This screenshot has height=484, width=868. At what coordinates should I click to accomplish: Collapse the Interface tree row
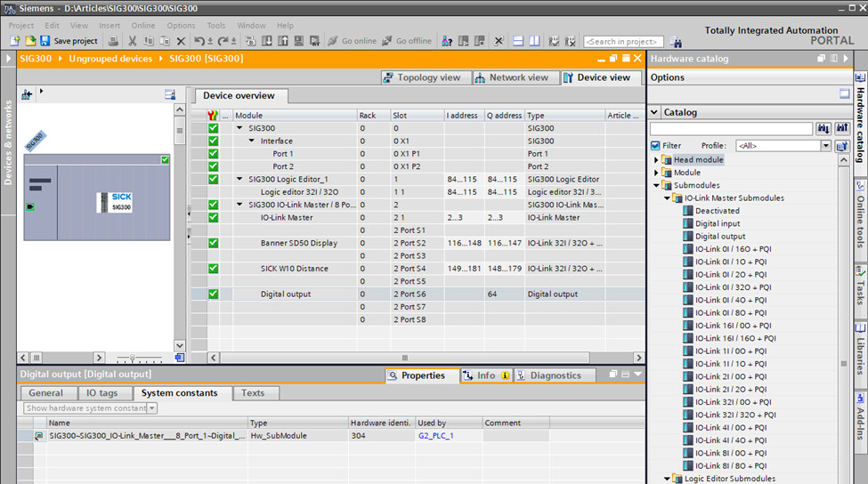click(252, 141)
